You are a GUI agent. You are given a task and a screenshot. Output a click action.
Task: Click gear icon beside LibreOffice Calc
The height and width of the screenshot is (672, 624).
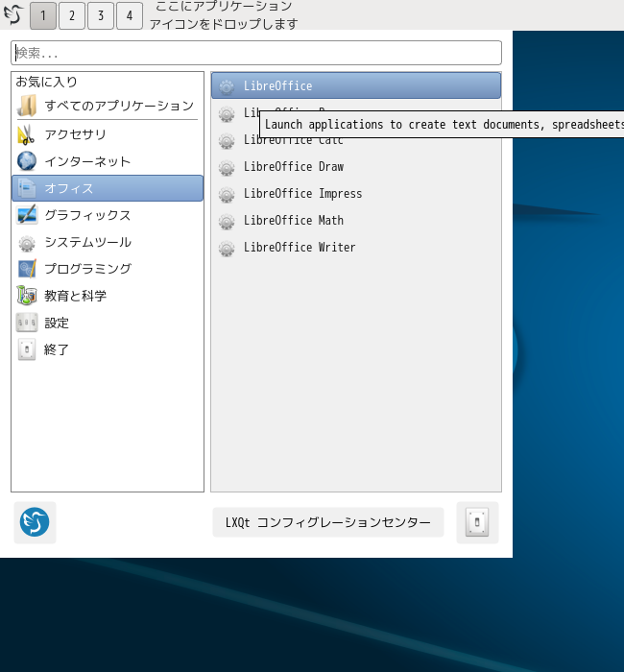point(227,140)
